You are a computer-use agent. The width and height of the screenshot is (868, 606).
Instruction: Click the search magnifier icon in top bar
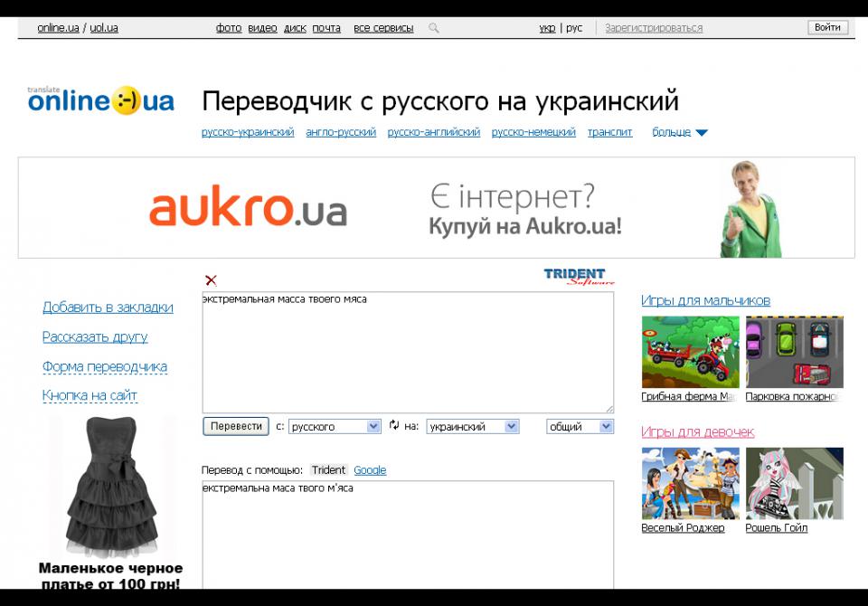point(434,28)
